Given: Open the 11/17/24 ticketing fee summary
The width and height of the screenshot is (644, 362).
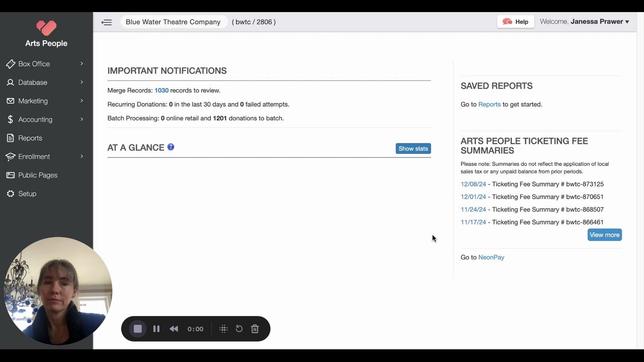Looking at the screenshot, I should pos(473,222).
